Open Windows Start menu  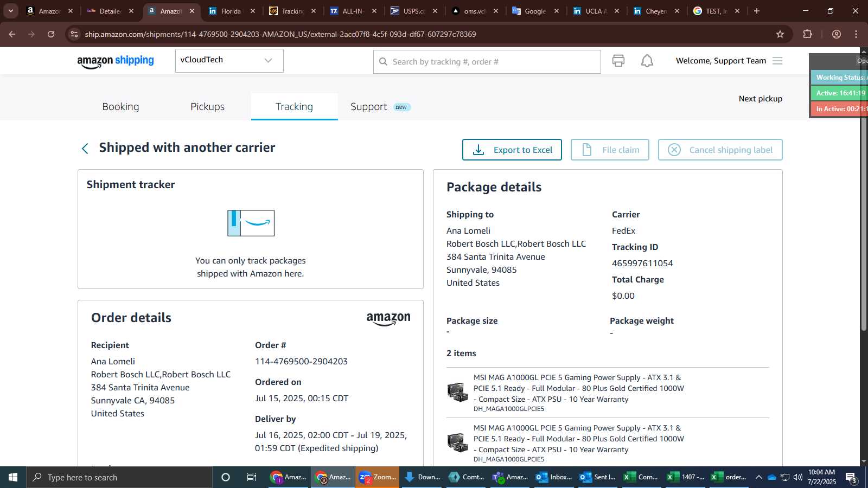pos(13,477)
